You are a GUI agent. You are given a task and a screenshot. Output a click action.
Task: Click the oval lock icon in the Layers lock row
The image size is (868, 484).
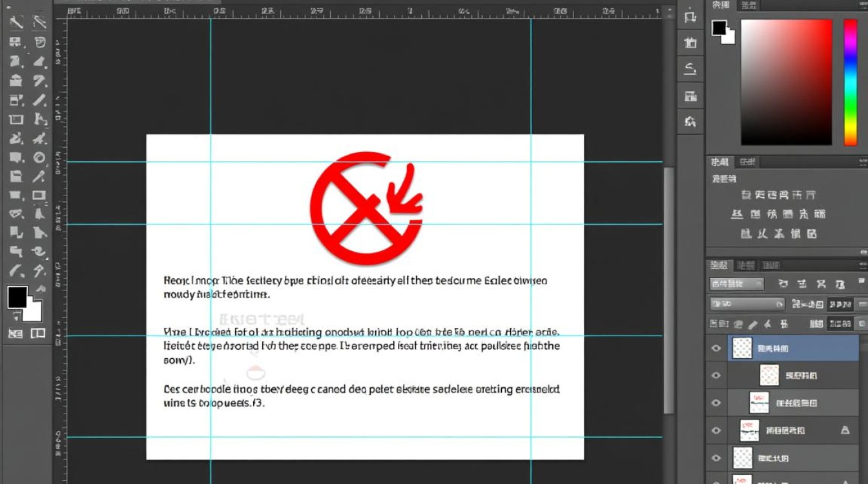(737, 324)
